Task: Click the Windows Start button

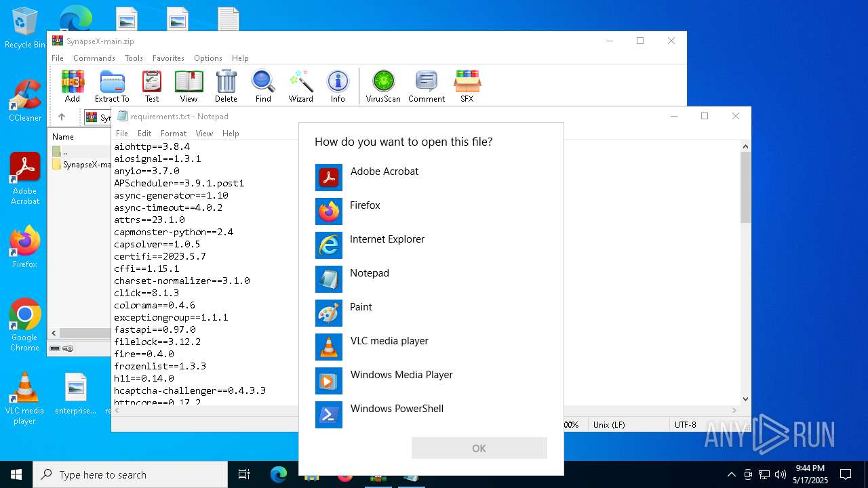Action: pyautogui.click(x=16, y=474)
